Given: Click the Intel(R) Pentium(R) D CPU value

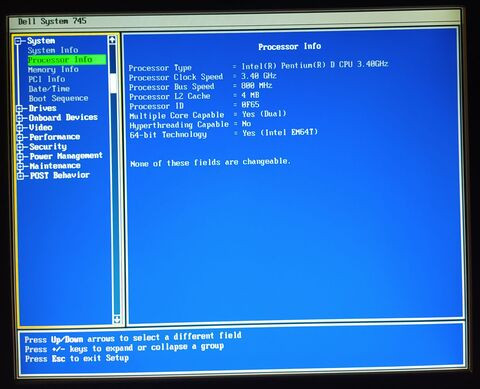Looking at the screenshot, I should (x=315, y=65).
